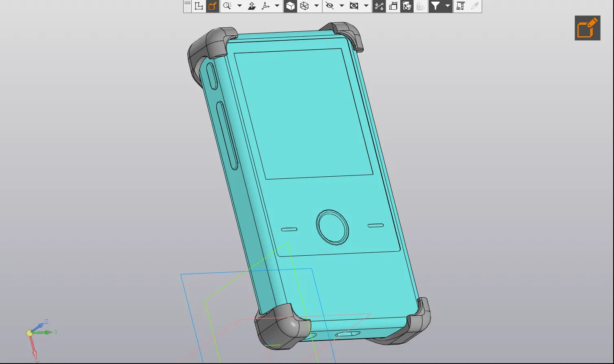
Task: Expand the view orientation dropdown arrow
Action: click(277, 6)
